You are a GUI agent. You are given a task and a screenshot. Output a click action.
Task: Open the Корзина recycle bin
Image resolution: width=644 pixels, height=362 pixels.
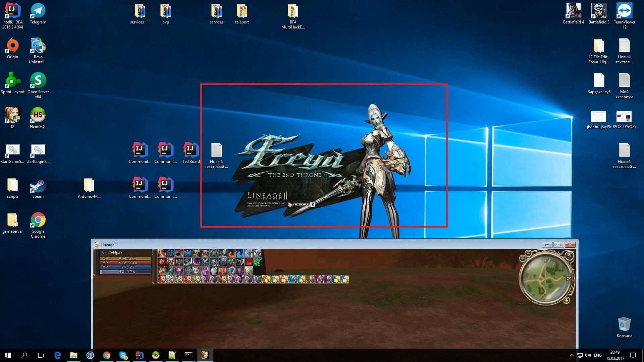pyautogui.click(x=624, y=327)
